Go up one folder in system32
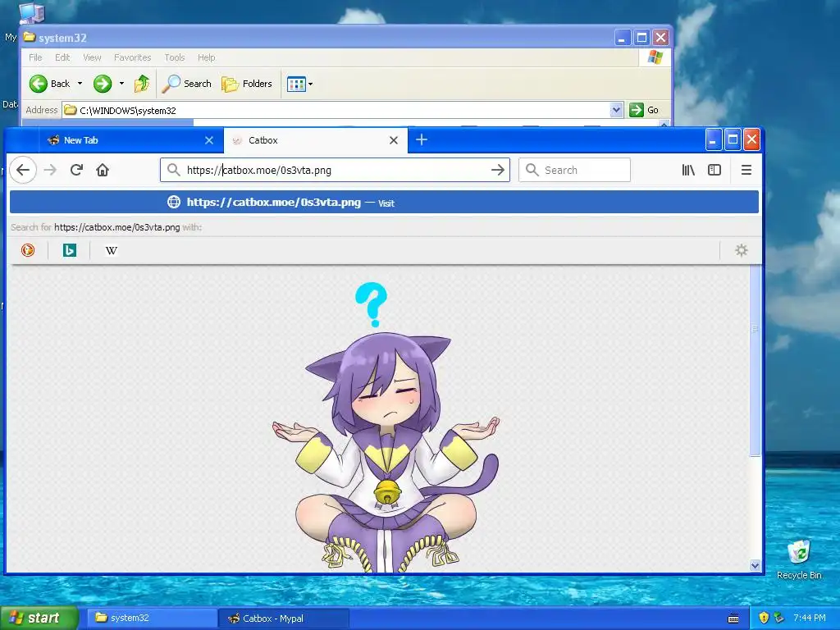 (x=141, y=84)
